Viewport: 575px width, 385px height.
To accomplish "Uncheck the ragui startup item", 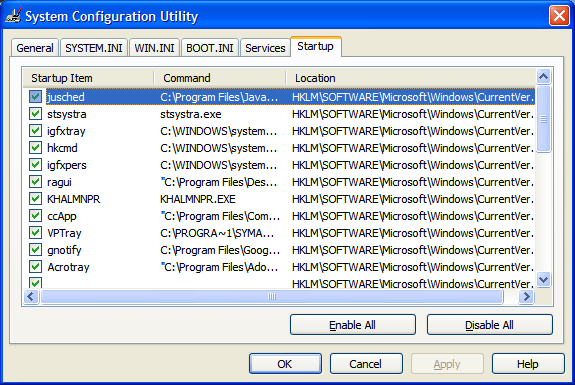I will (35, 182).
